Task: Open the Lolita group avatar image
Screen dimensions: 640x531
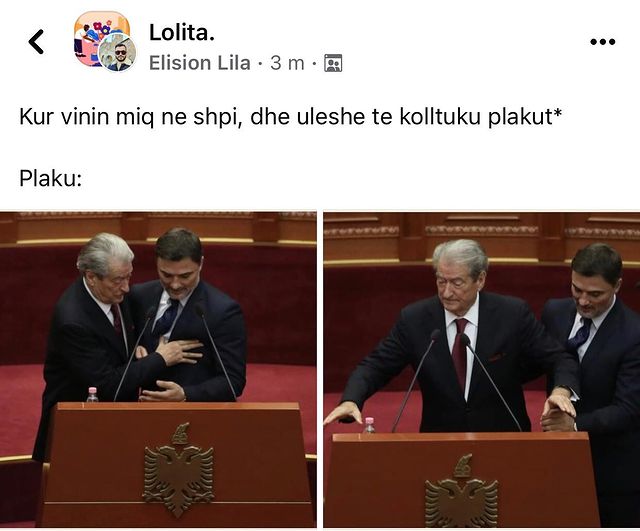Action: (x=101, y=36)
